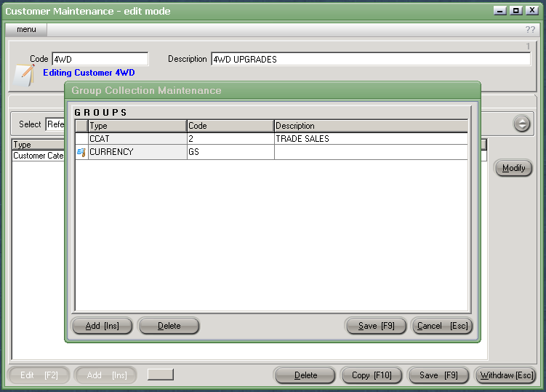Click the edit notepad pencil icon
The image size is (546, 392).
(24, 75)
